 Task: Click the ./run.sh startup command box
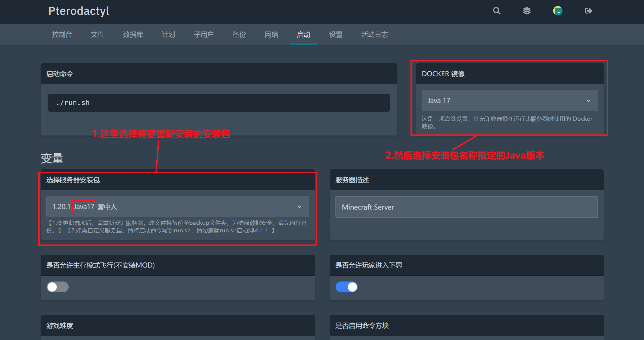[219, 103]
